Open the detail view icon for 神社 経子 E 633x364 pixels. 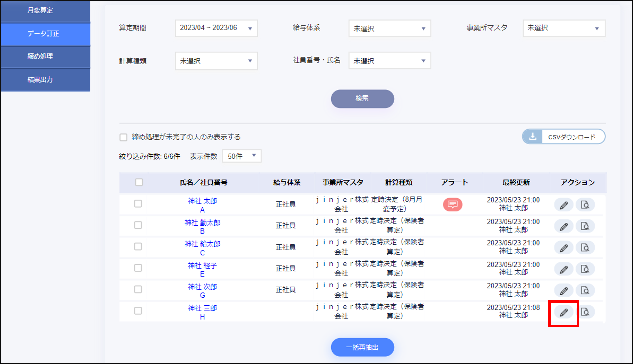coord(585,269)
